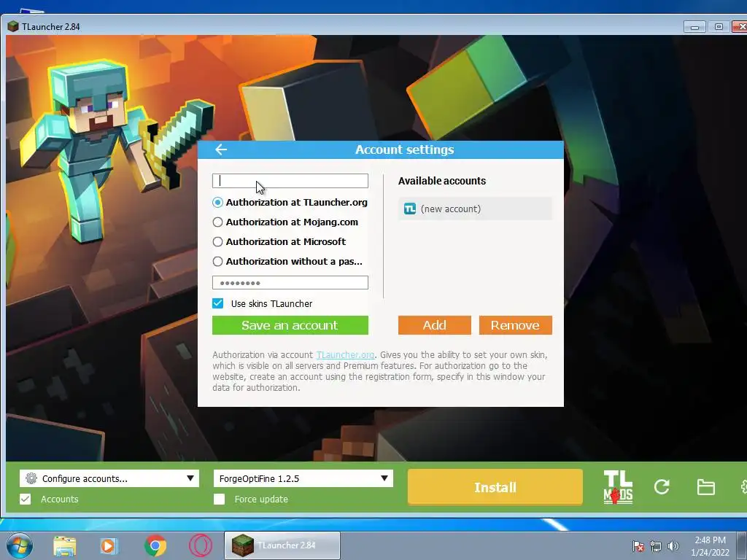Image resolution: width=747 pixels, height=560 pixels.
Task: Open the TLauncher.org link
Action: (345, 355)
